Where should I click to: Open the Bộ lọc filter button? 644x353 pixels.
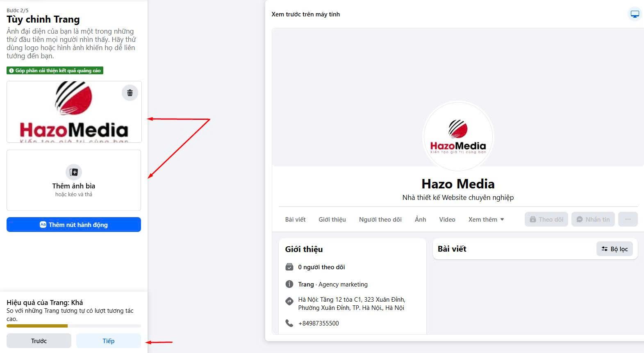click(x=614, y=249)
